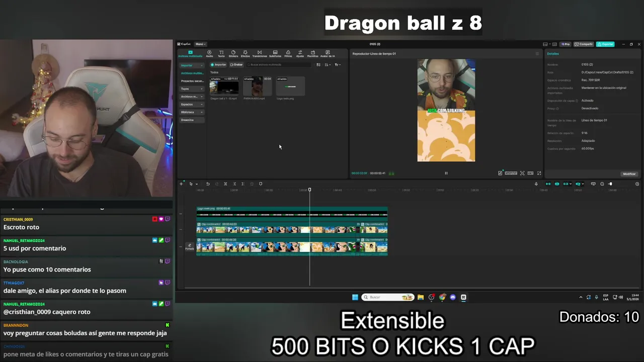Toggle the preview zoom-fit icon
Screen dimensions: 644x362
[x=522, y=173]
